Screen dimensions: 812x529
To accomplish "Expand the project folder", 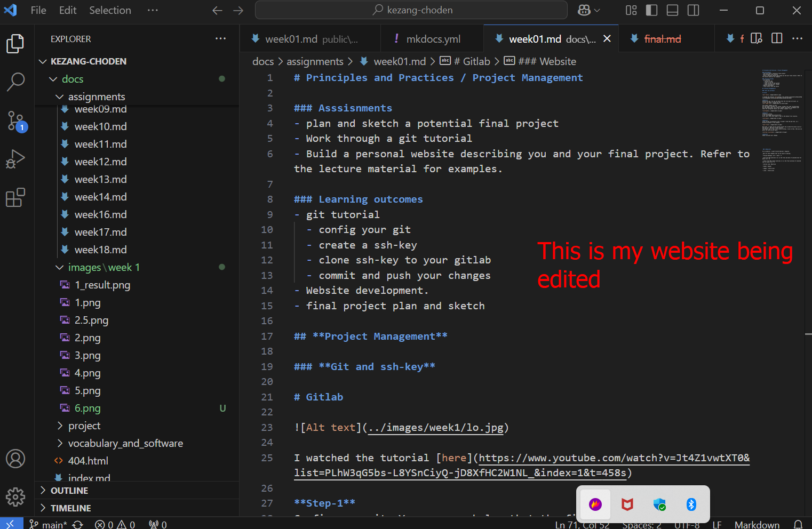I will click(138, 426).
